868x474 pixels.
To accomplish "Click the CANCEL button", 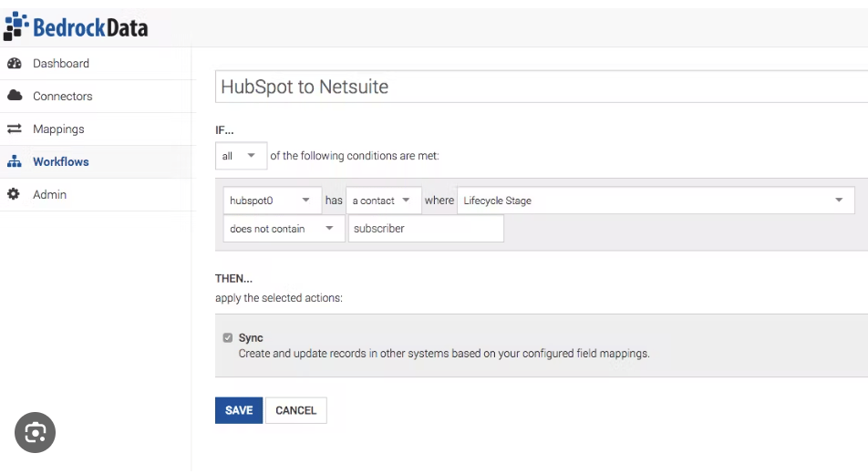I will (x=295, y=411).
